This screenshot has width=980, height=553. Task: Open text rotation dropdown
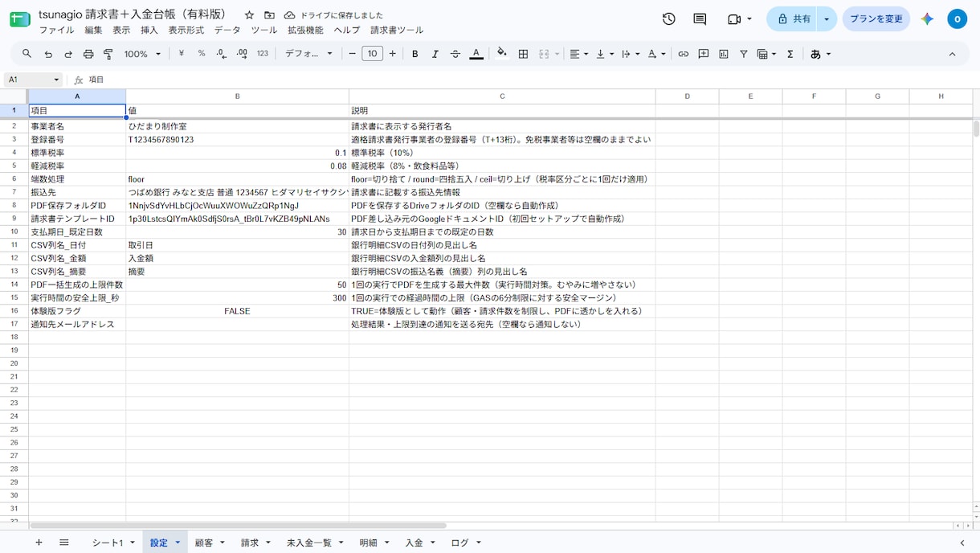click(657, 54)
